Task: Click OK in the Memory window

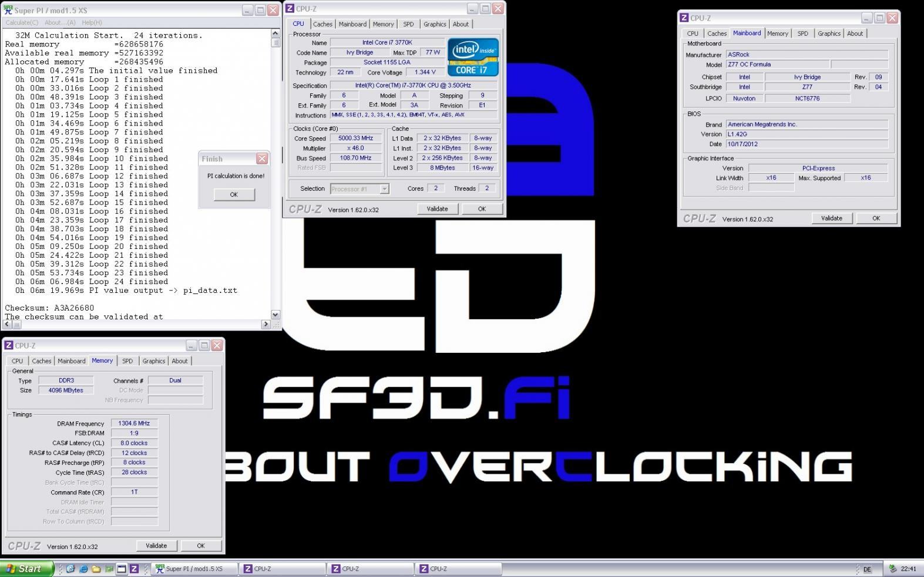Action: tap(201, 546)
